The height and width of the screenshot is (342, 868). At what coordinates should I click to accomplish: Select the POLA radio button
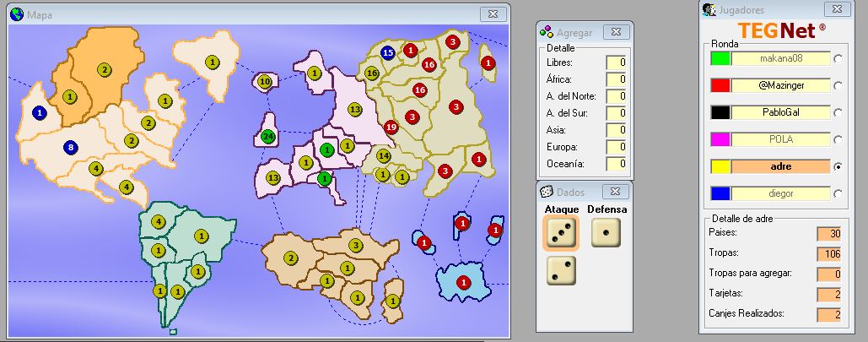coord(838,140)
